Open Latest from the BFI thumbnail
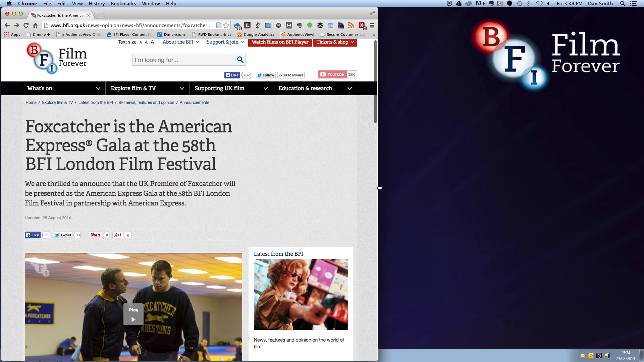Image resolution: width=644 pixels, height=362 pixels. [x=301, y=294]
